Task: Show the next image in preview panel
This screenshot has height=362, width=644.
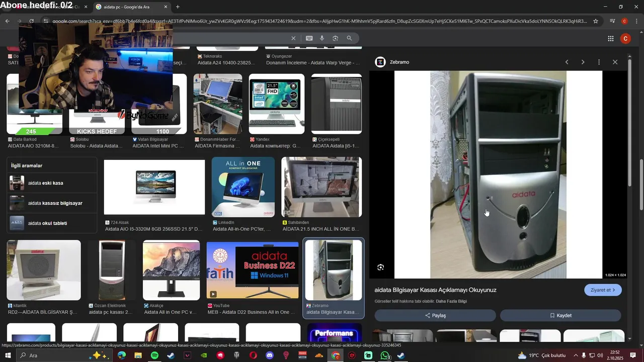Action: click(x=583, y=62)
